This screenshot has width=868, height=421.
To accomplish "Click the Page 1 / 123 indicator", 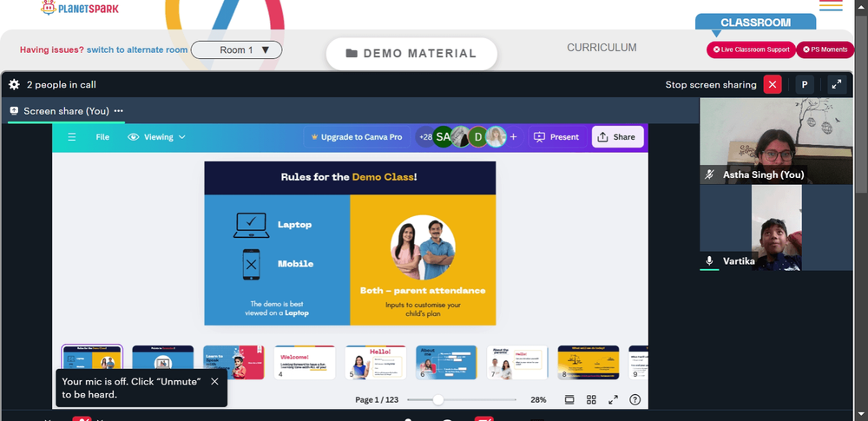I will [x=377, y=399].
